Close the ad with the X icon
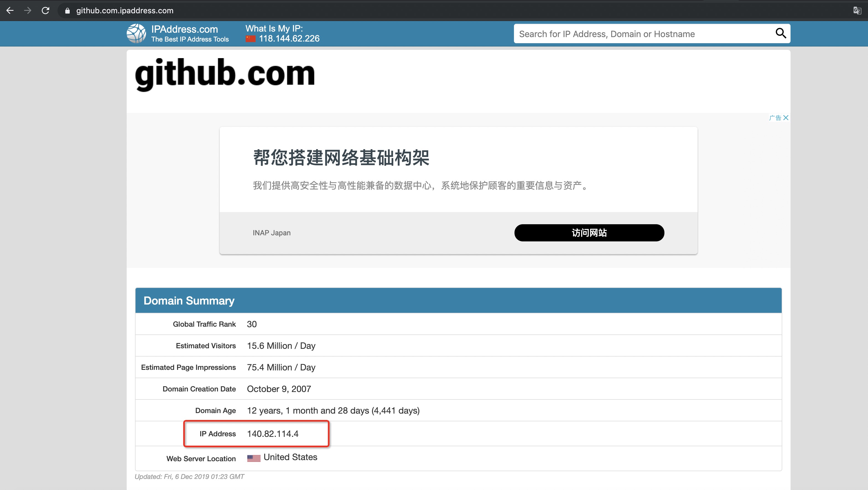This screenshot has height=490, width=868. [x=786, y=118]
